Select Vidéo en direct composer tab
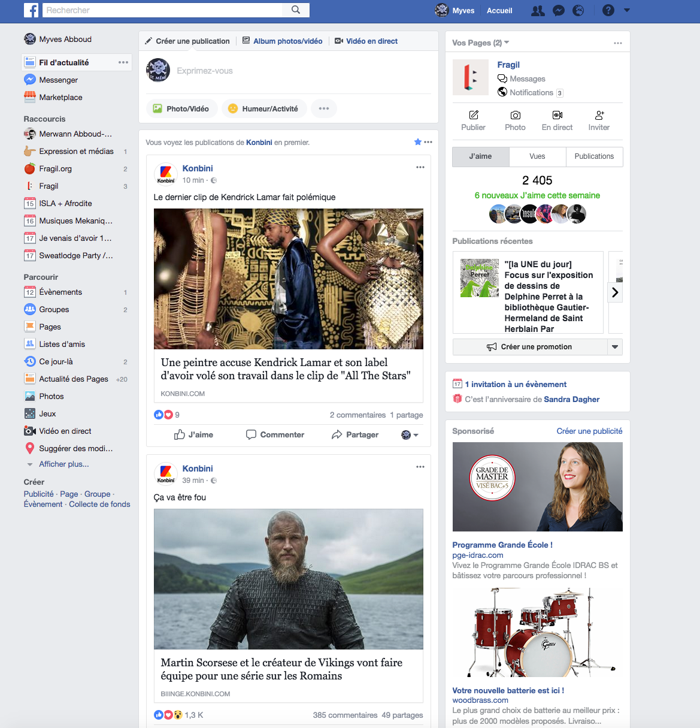The width and height of the screenshot is (700, 728). [x=366, y=41]
